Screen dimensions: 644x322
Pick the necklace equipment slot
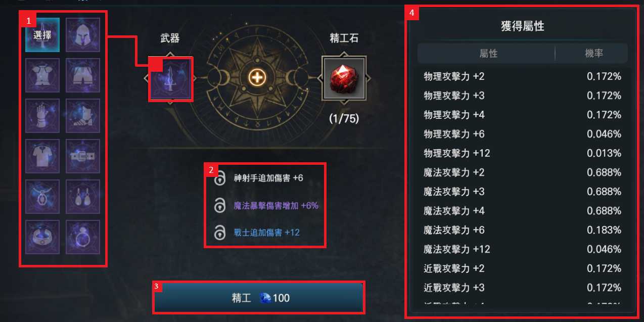42,197
